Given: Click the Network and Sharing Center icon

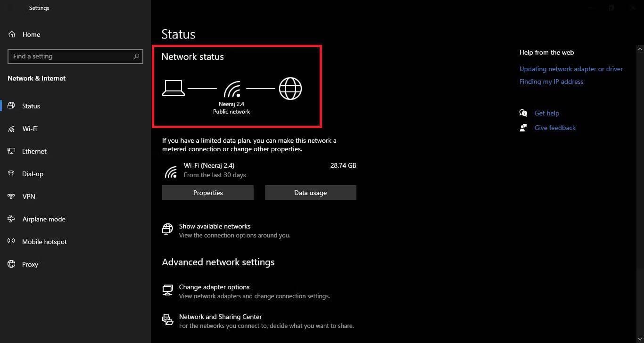Looking at the screenshot, I should click(x=167, y=319).
